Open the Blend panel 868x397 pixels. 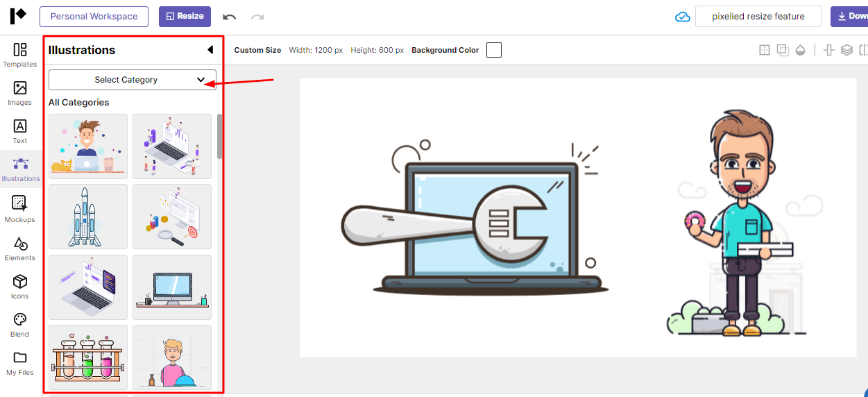pyautogui.click(x=20, y=325)
